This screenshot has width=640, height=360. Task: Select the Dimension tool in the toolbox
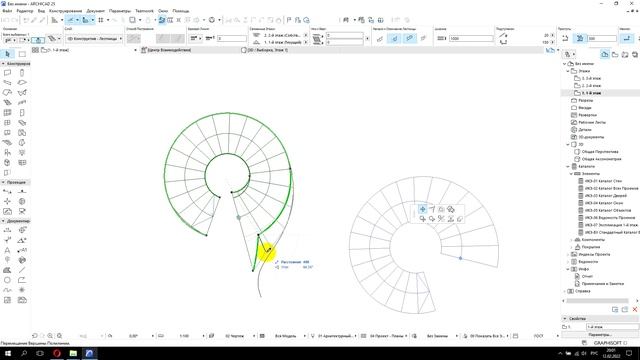tap(7, 230)
